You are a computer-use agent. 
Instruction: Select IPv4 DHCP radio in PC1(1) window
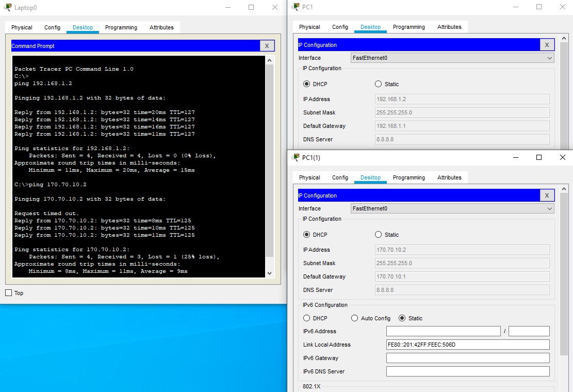(306, 235)
